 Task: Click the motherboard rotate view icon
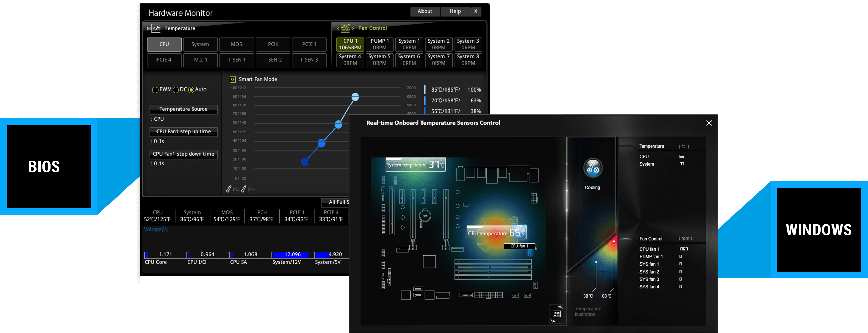[556, 314]
